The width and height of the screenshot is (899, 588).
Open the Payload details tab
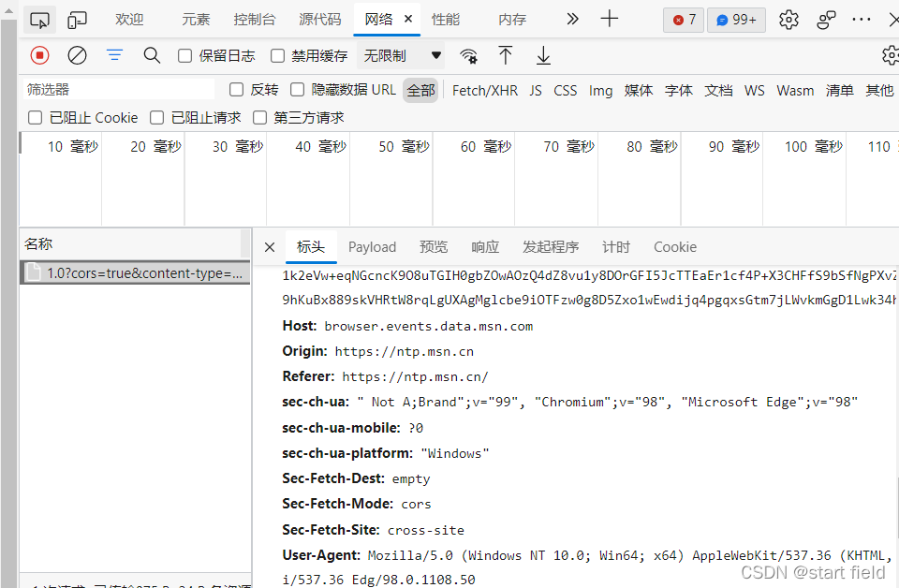372,247
